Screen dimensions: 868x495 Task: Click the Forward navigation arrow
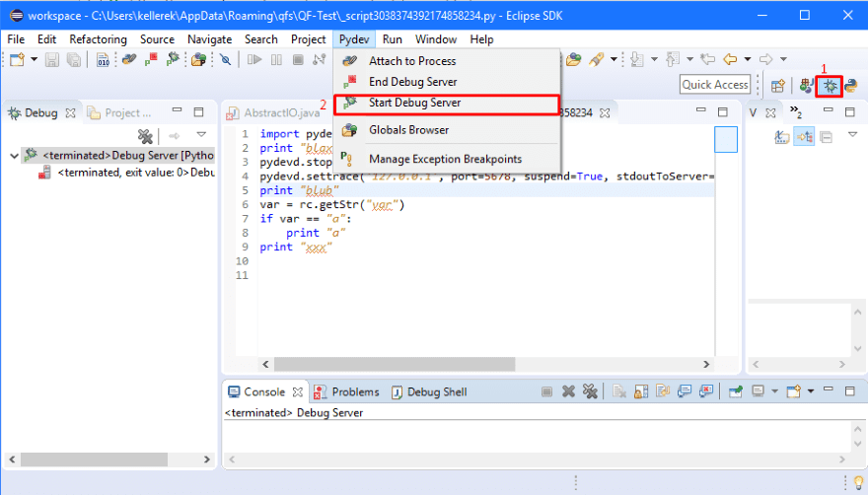click(766, 59)
